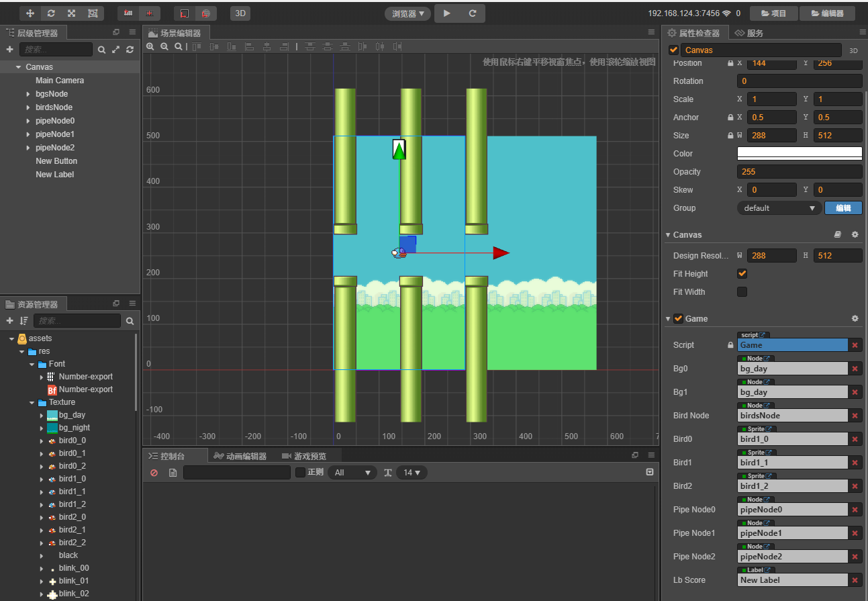This screenshot has width=868, height=601.
Task: Collapse the Canvas node in hierarchy
Action: point(18,67)
